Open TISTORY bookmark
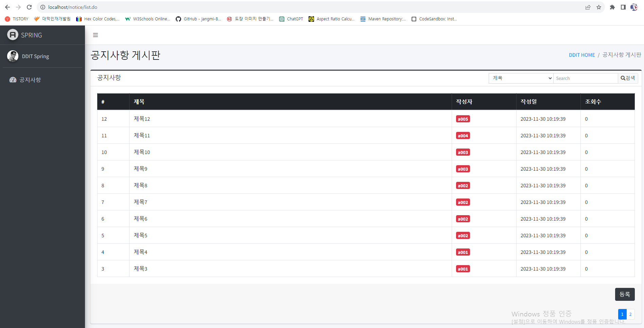The width and height of the screenshot is (644, 328). (x=17, y=19)
